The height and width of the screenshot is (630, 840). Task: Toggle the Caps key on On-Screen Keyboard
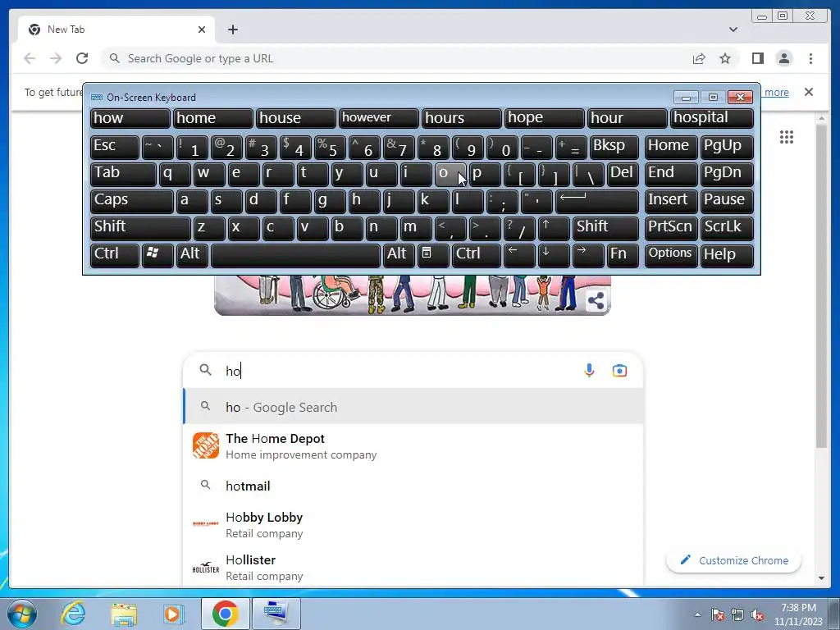(x=132, y=201)
